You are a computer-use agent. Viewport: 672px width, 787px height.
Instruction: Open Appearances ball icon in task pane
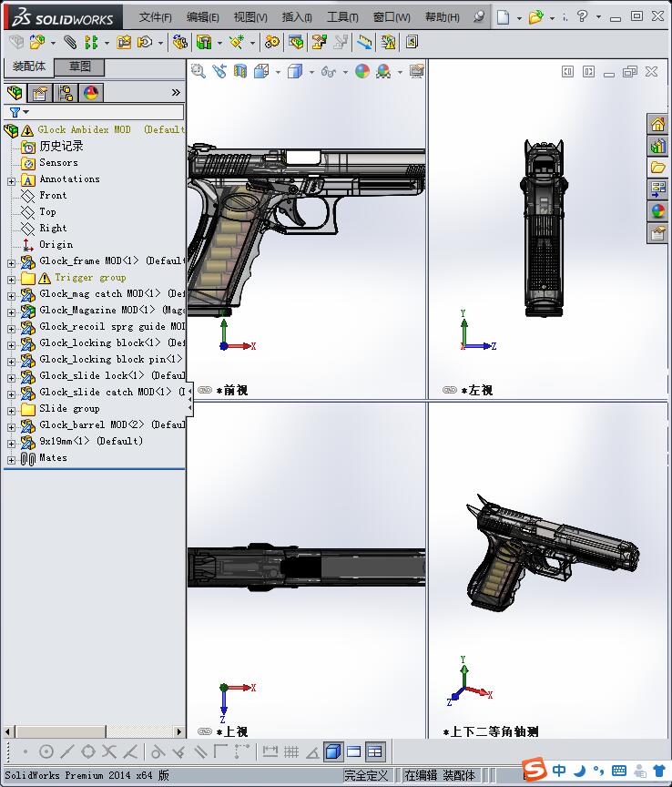[658, 211]
